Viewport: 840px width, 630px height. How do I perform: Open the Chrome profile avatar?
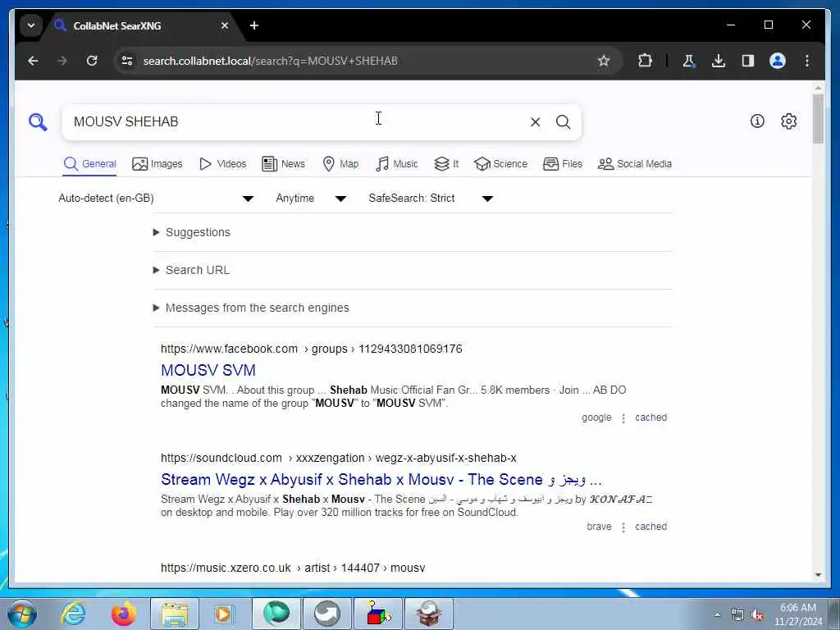(778, 61)
